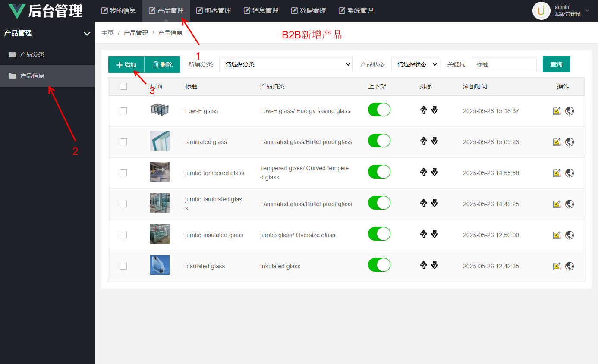Image resolution: width=598 pixels, height=364 pixels.
Task: Open 消息管理 in top navigation
Action: (x=261, y=11)
